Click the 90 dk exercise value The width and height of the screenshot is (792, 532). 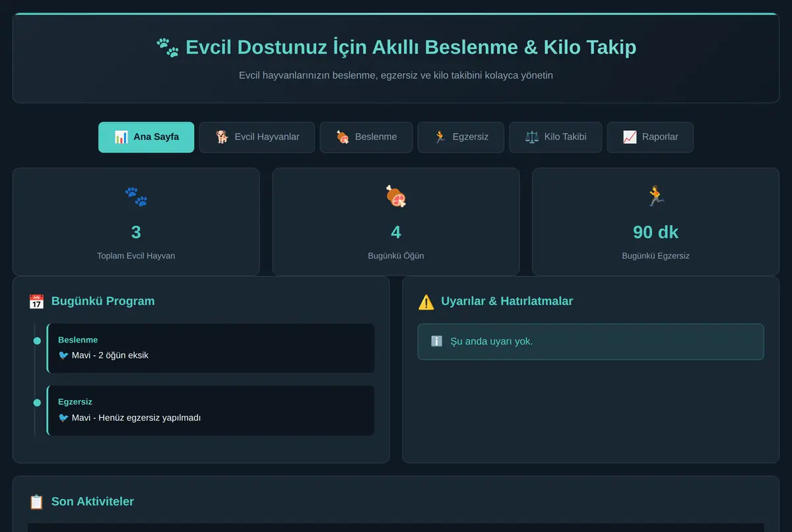[655, 232]
